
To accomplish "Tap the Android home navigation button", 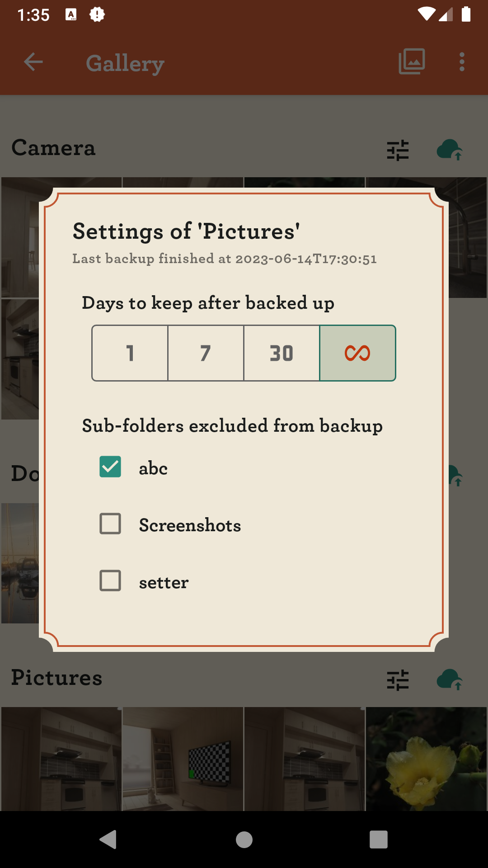I will pyautogui.click(x=244, y=840).
